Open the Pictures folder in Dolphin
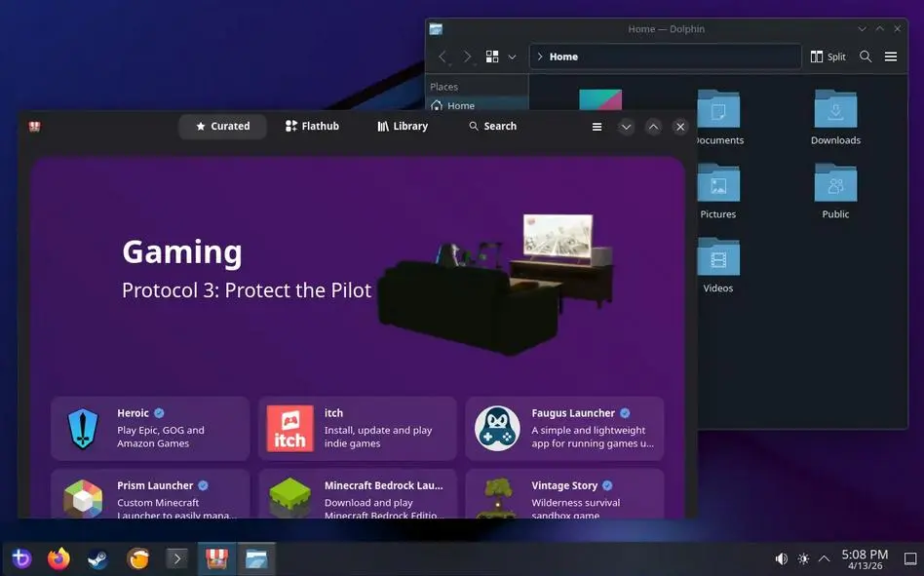 717,191
